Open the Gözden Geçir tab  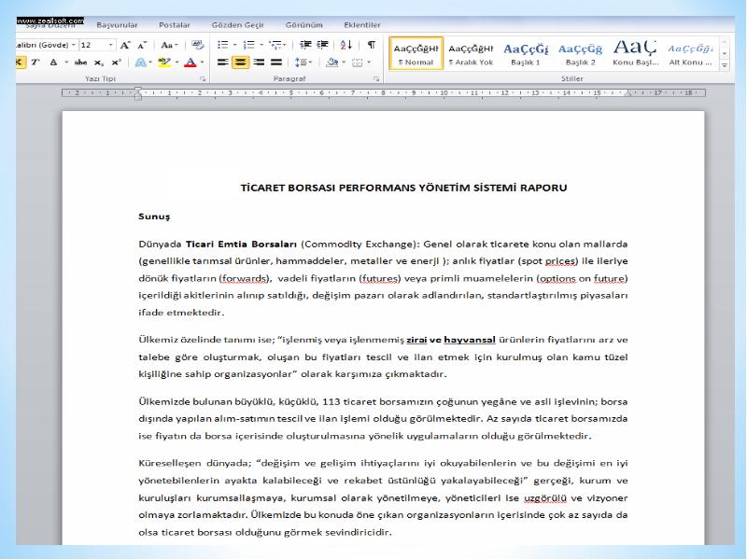(x=238, y=25)
